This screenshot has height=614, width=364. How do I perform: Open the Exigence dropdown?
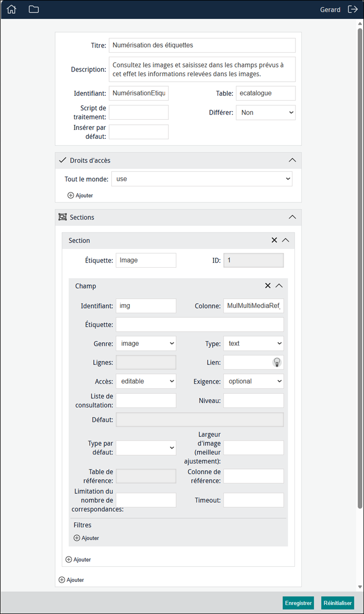click(x=253, y=381)
